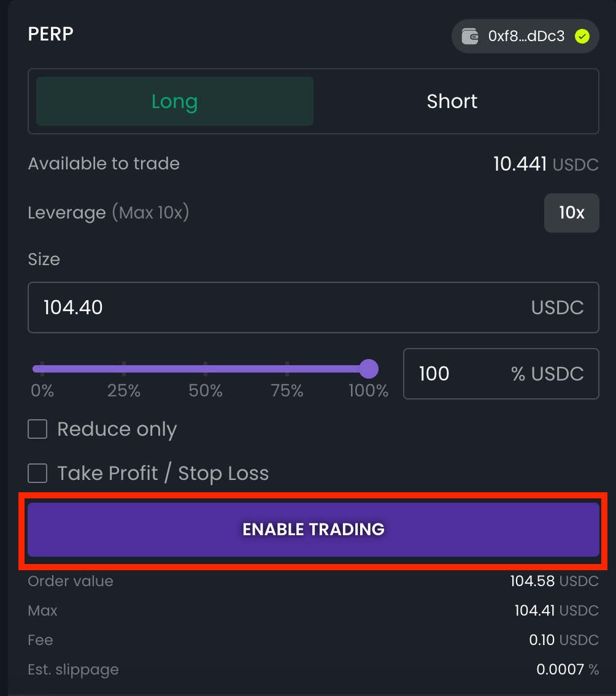Screen dimensions: 616x696
Task: Enable the Reduce only checkbox
Action: point(37,429)
